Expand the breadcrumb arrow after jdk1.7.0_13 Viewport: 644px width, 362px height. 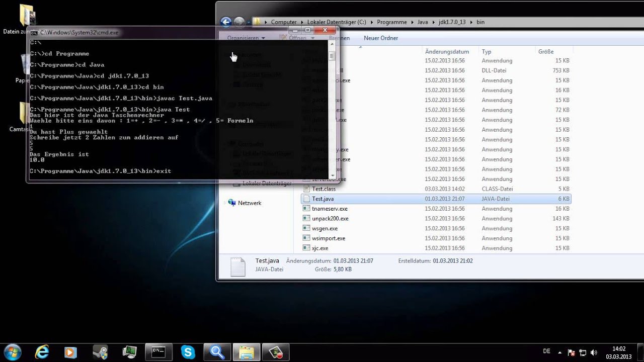point(471,22)
